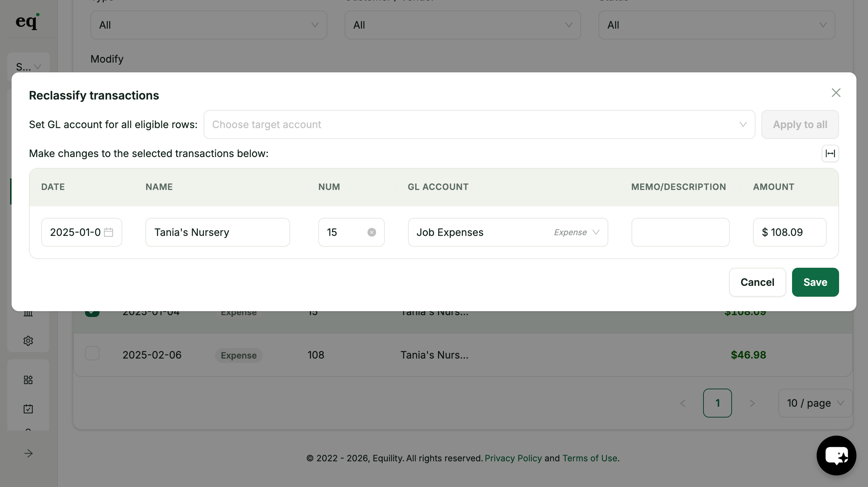
Task: Open settings gear in sidebar
Action: pos(28,340)
